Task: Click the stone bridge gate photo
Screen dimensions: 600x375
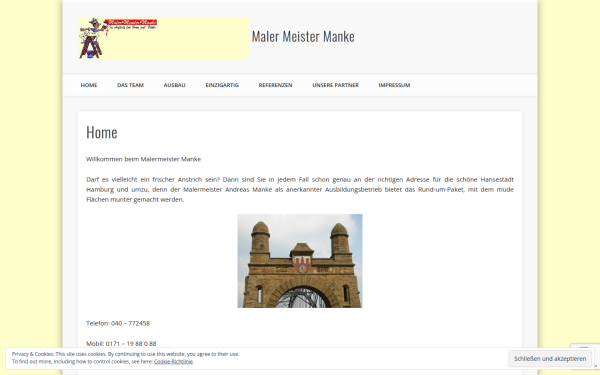Action: pos(300,261)
